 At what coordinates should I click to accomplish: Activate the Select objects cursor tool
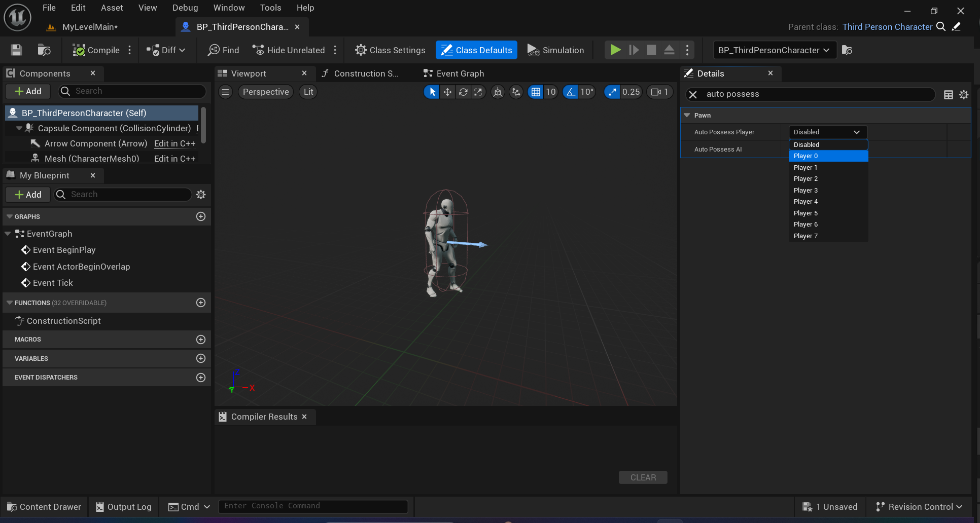pos(432,92)
